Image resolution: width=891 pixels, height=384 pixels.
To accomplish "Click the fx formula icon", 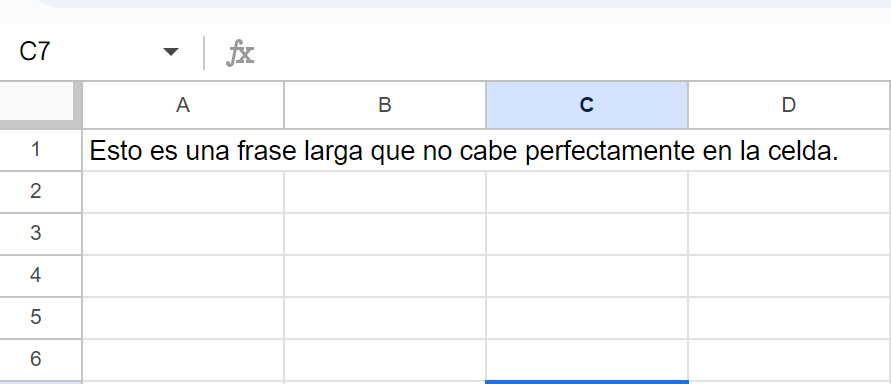I will click(x=240, y=53).
